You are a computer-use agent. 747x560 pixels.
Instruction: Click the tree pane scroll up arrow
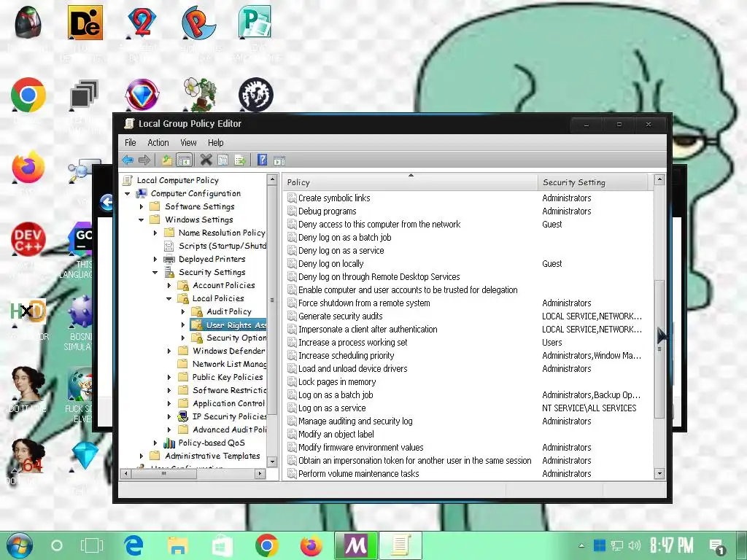click(x=272, y=179)
